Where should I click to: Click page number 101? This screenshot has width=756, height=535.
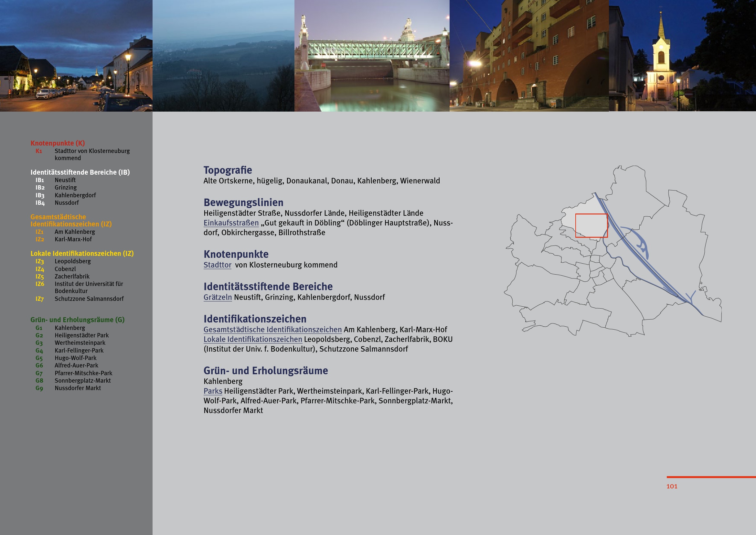pos(672,486)
